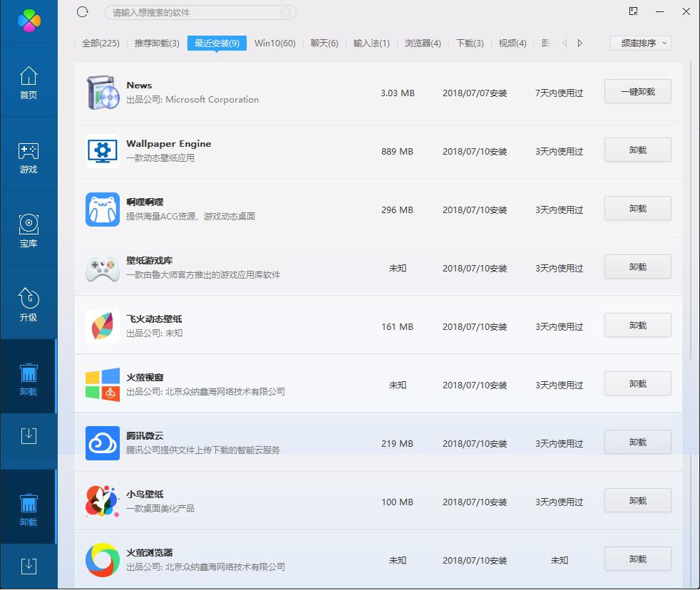Open the 宝库 software library section
The width and height of the screenshot is (700, 590).
point(29,231)
